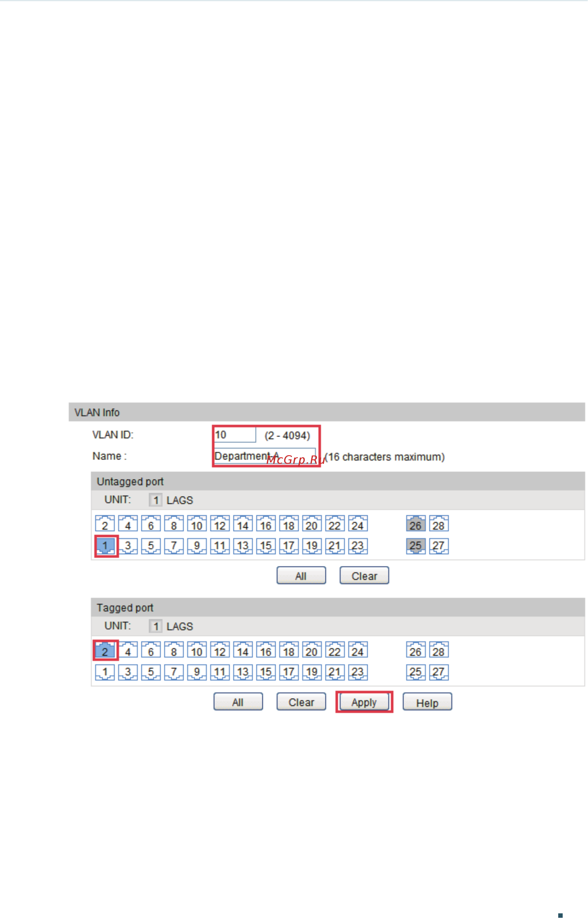
Task: Focus the VLAN ID input field
Action: pyautogui.click(x=234, y=435)
